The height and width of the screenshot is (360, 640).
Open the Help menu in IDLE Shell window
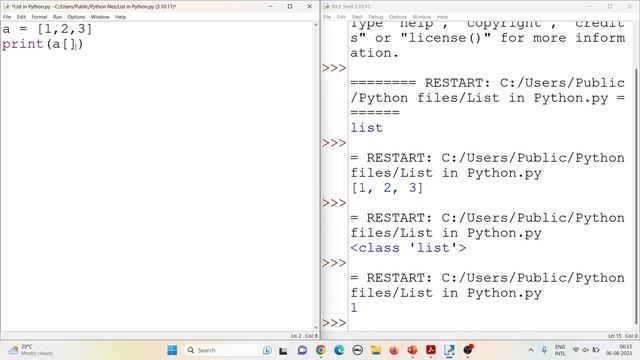click(x=442, y=17)
